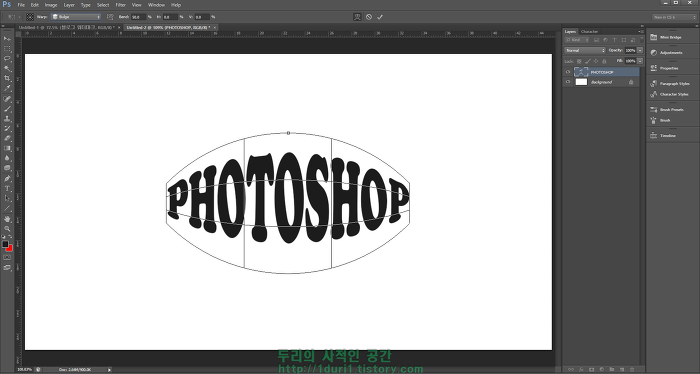Select the Move tool

tap(7, 39)
